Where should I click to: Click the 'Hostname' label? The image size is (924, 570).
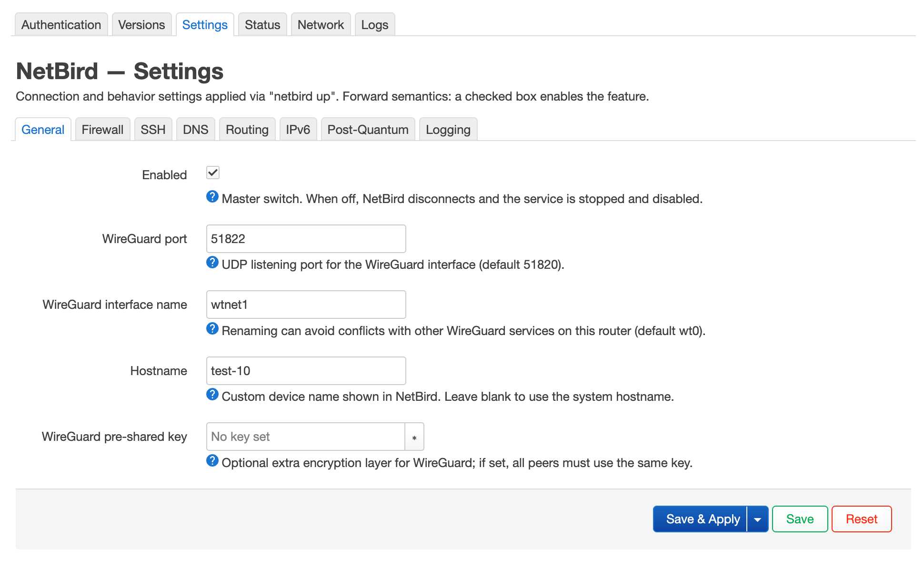click(159, 371)
